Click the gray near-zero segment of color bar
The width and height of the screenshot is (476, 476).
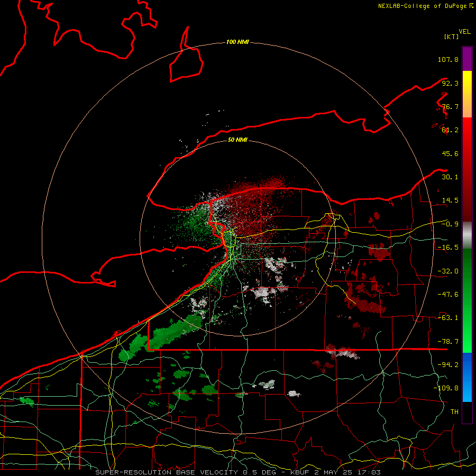coord(467,235)
